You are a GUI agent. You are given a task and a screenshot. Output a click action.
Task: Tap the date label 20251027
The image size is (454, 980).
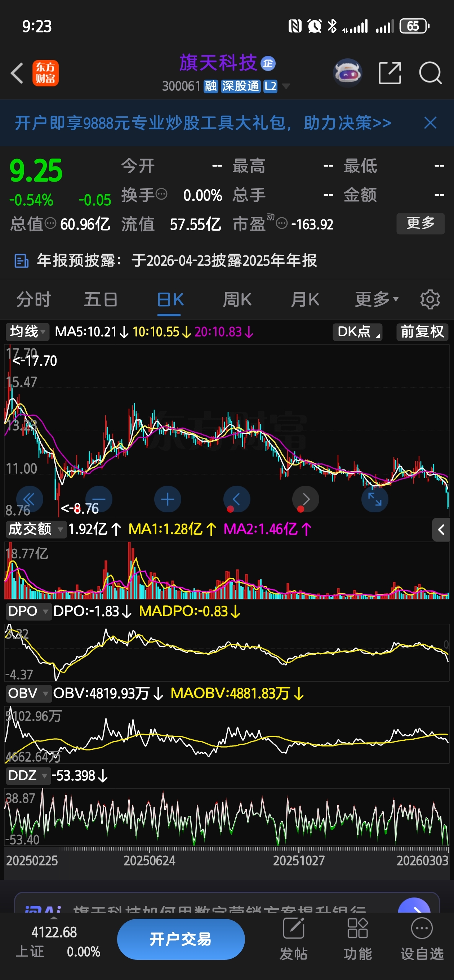(x=299, y=860)
